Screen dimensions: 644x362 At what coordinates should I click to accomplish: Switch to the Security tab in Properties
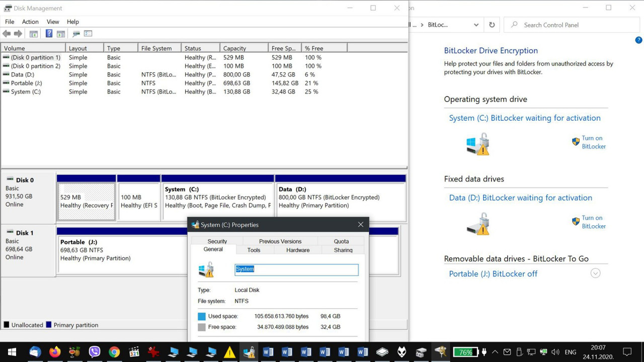[217, 241]
